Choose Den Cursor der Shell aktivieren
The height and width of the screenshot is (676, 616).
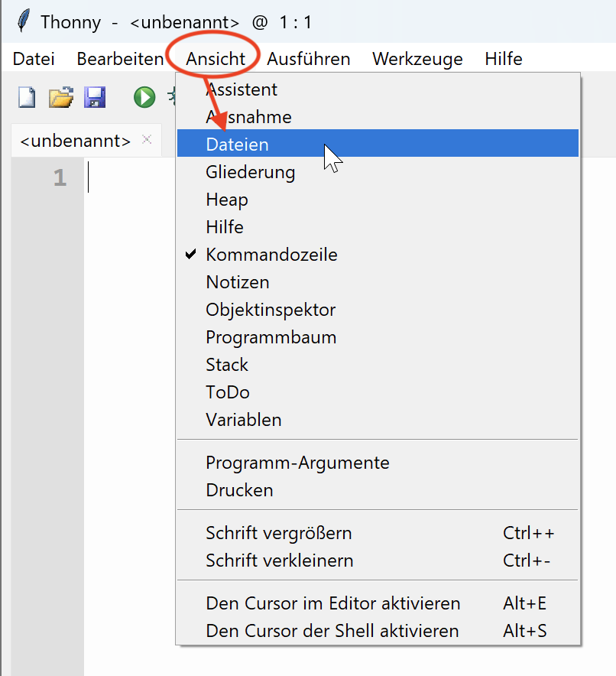pos(332,631)
